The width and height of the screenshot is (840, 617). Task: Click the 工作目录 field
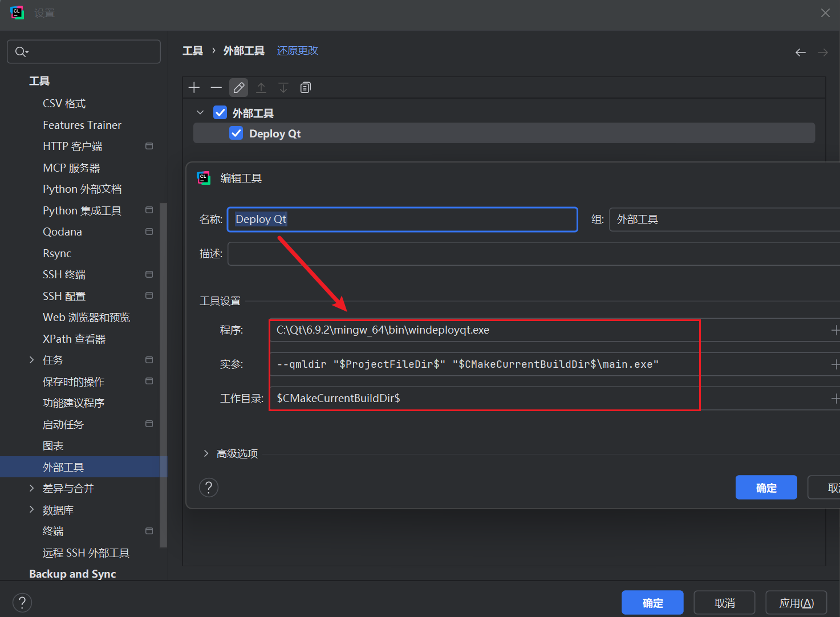tap(550, 399)
